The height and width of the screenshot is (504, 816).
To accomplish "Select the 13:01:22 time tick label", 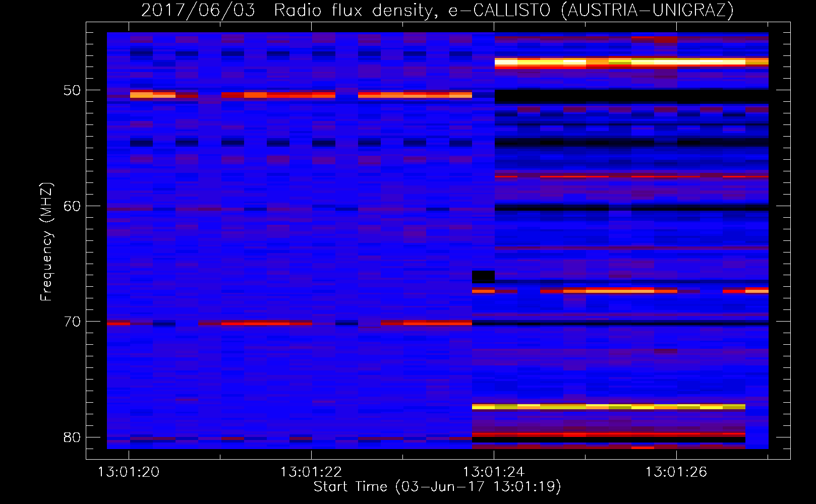I will tap(311, 472).
